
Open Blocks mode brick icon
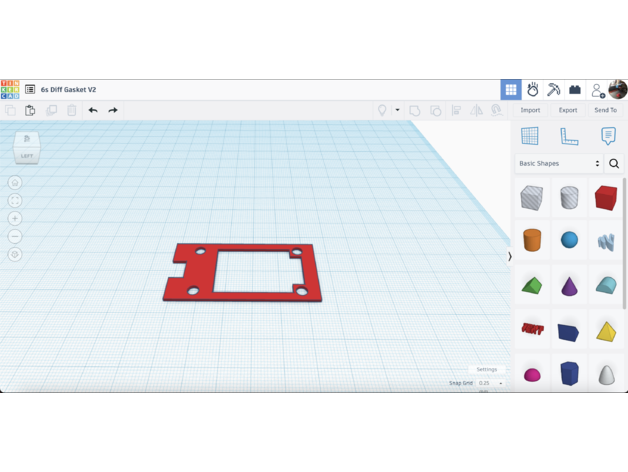(x=575, y=90)
